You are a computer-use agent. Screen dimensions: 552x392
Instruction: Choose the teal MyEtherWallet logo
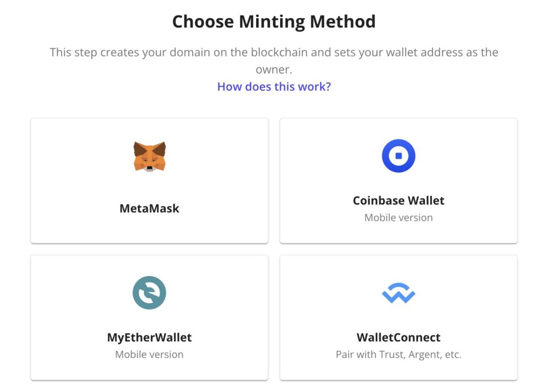tap(149, 293)
